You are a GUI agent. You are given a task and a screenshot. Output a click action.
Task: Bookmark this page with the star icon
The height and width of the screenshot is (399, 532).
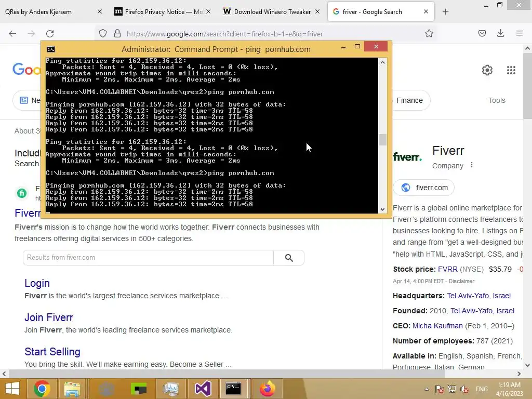click(x=429, y=33)
